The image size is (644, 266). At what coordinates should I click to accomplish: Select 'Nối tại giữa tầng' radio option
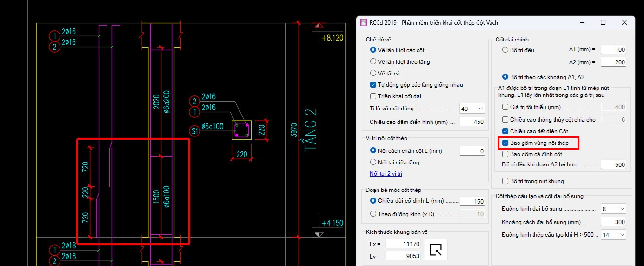coord(394,162)
